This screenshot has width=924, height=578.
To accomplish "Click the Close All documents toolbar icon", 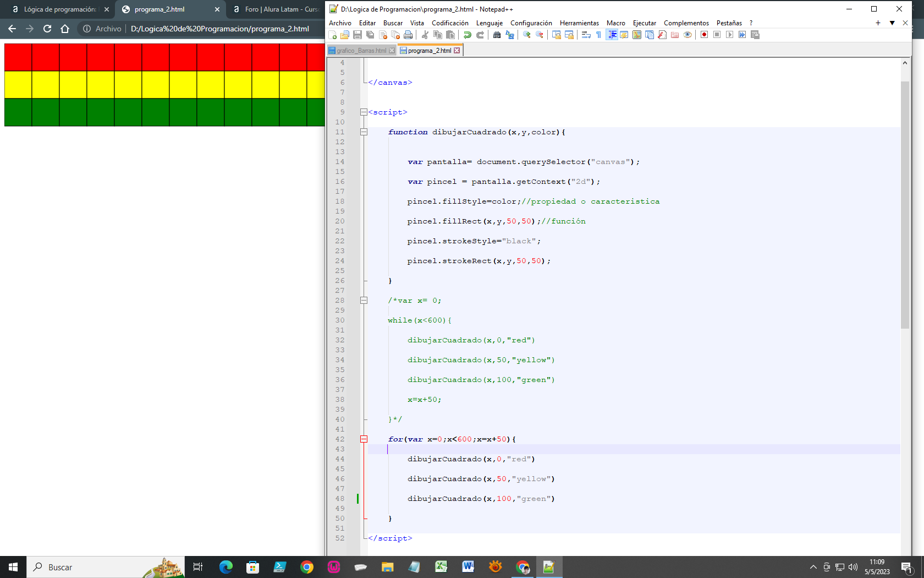I will (x=395, y=35).
